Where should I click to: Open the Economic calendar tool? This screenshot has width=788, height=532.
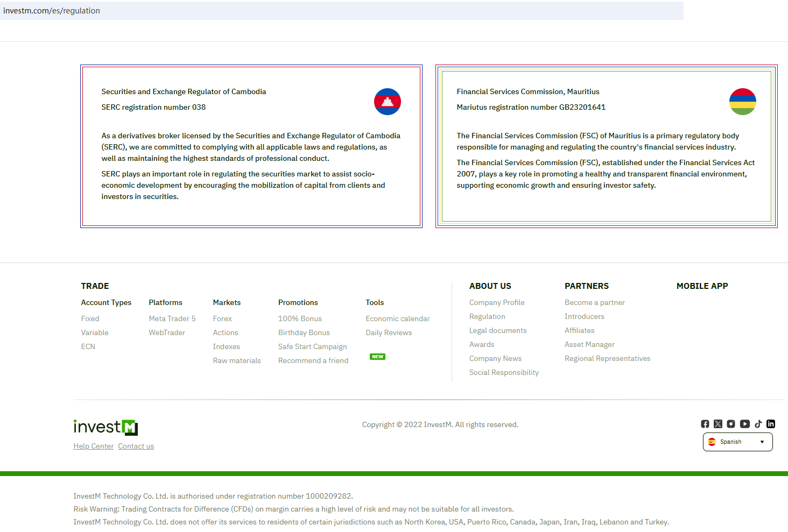tap(398, 318)
